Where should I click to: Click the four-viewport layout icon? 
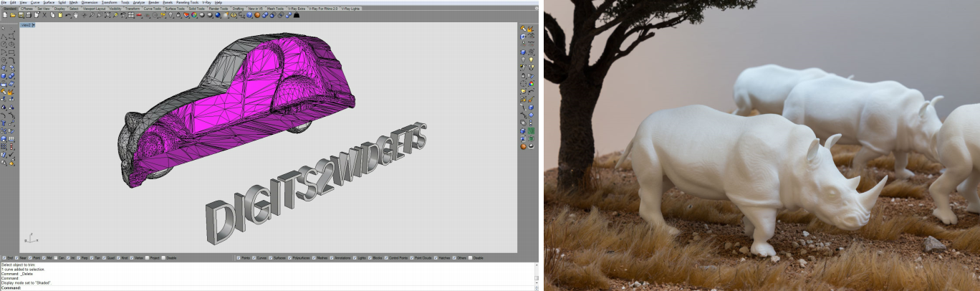click(x=131, y=15)
